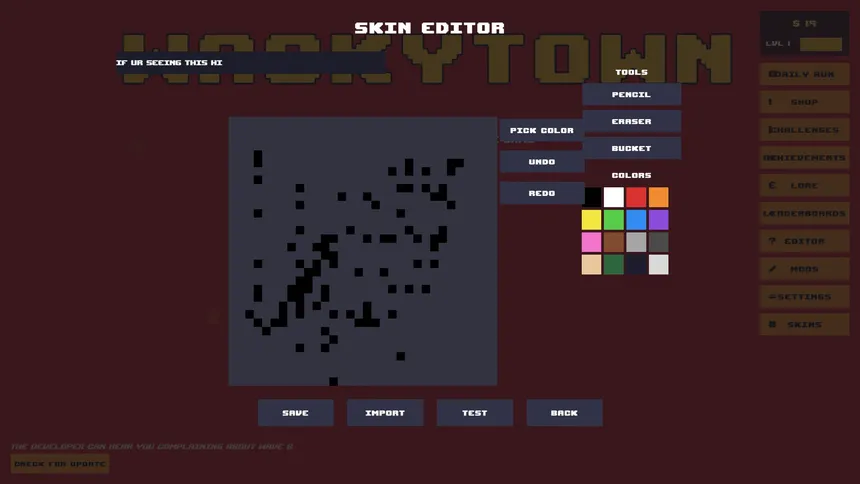The width and height of the screenshot is (860, 484).
Task: Undo the last pixel edit
Action: pos(541,162)
